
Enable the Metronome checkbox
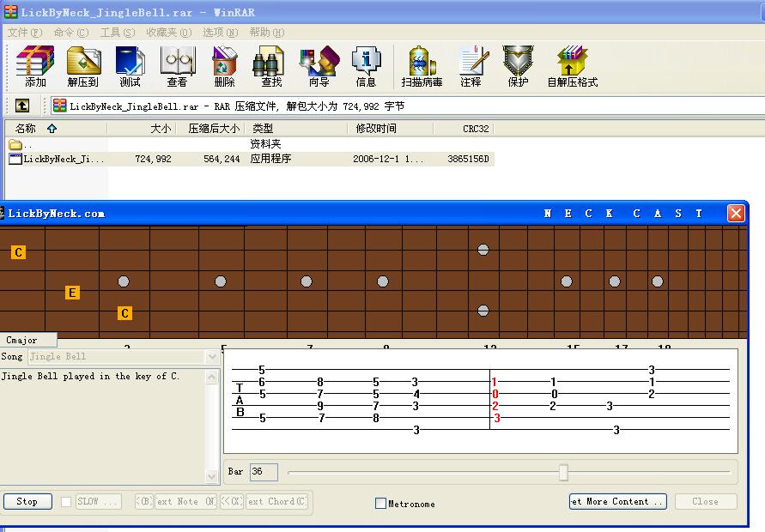tap(380, 503)
